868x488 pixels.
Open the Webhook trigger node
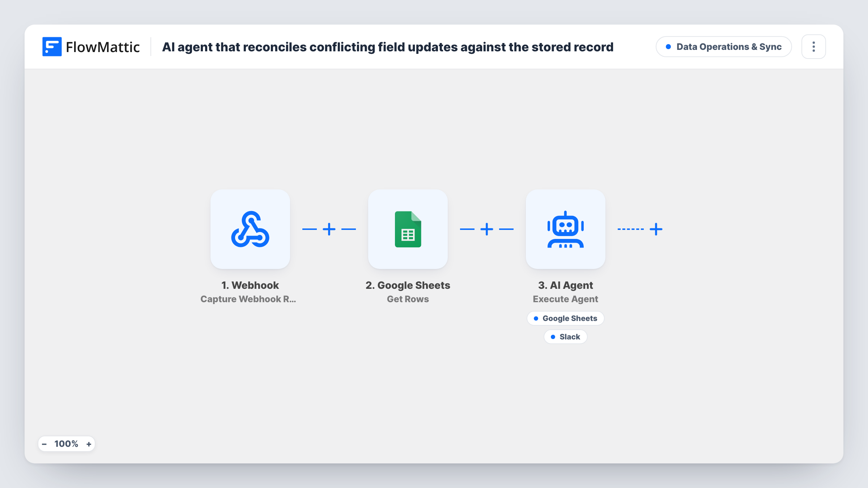(x=250, y=229)
